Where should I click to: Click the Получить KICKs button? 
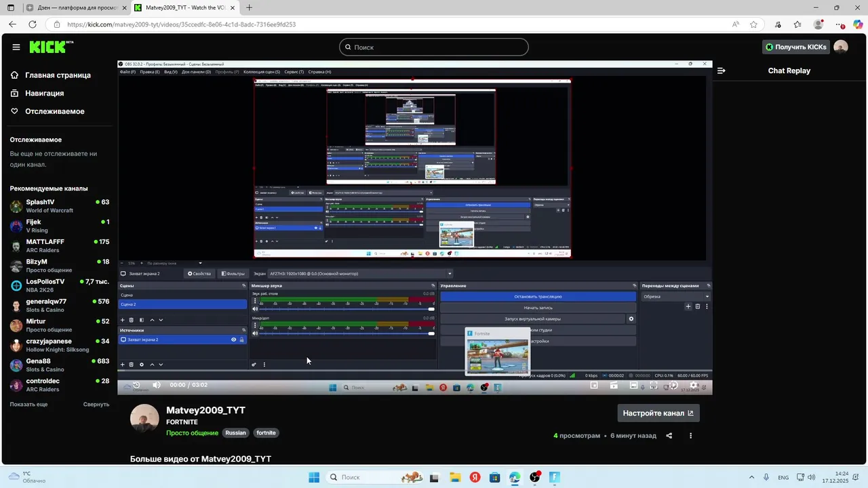795,47
